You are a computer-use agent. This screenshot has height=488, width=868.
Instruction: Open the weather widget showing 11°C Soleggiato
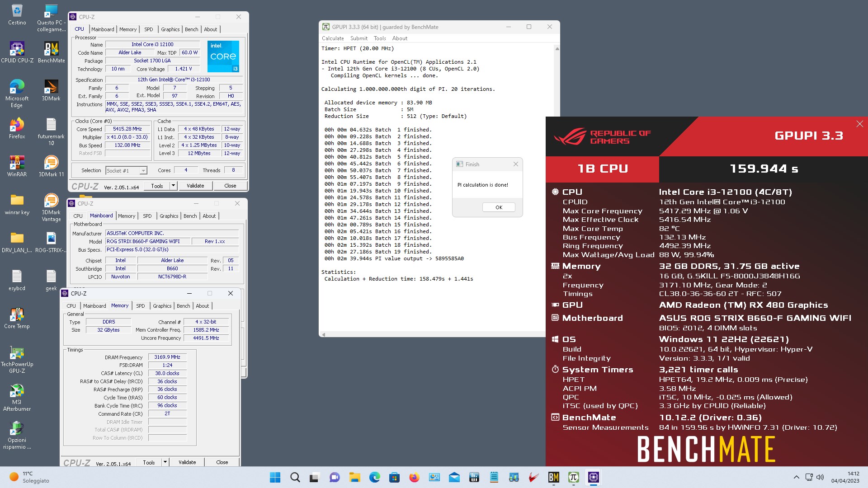30,477
